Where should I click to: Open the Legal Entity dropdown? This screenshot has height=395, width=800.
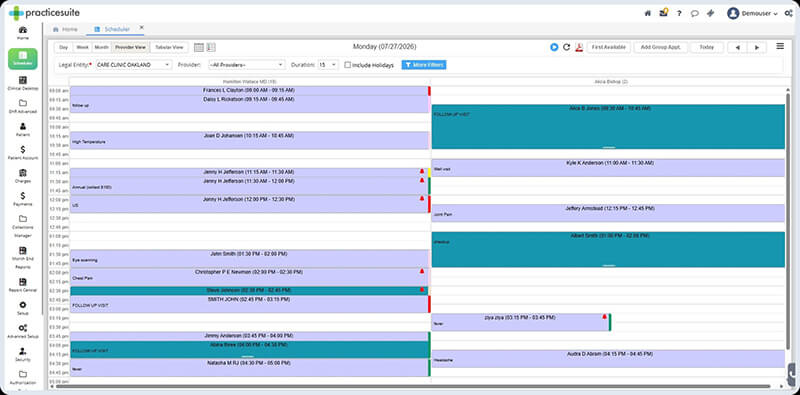pos(134,65)
